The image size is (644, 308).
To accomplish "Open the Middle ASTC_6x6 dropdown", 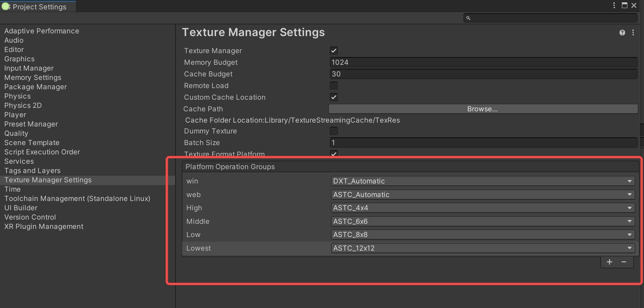I will 482,221.
